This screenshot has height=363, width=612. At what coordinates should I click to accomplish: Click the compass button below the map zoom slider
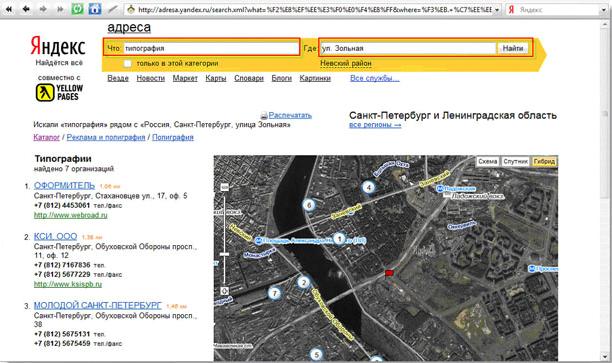coord(224,291)
